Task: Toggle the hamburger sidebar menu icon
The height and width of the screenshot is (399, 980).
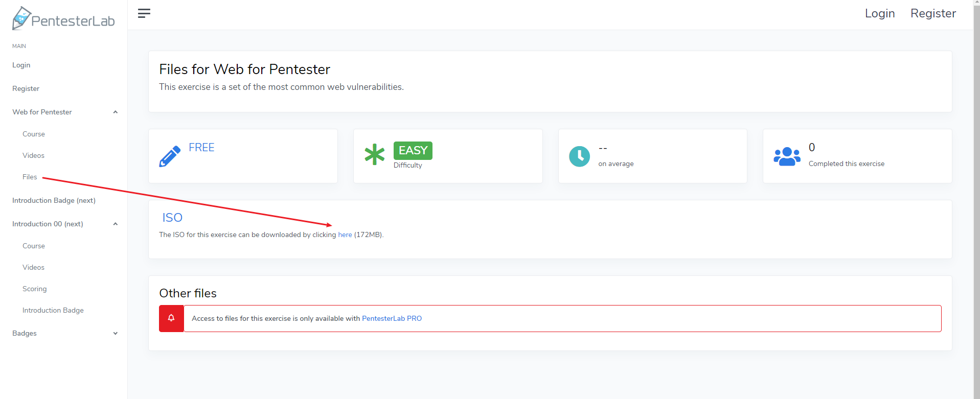Action: [x=144, y=13]
